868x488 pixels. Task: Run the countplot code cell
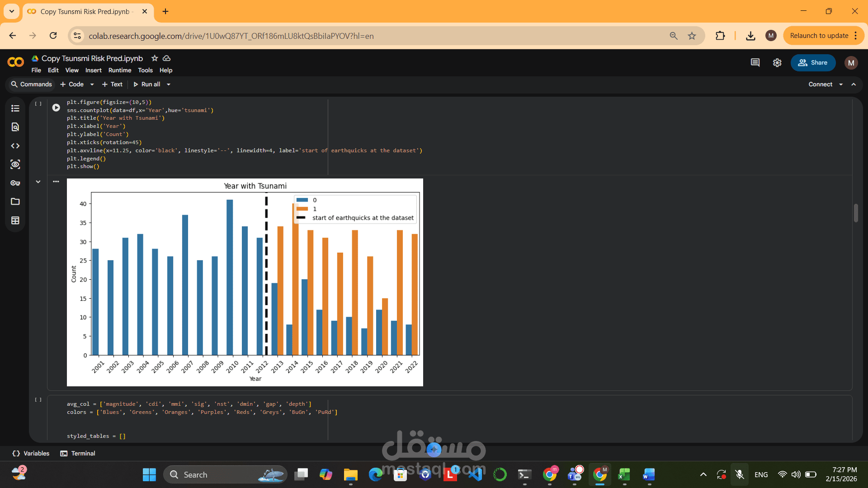(x=56, y=108)
